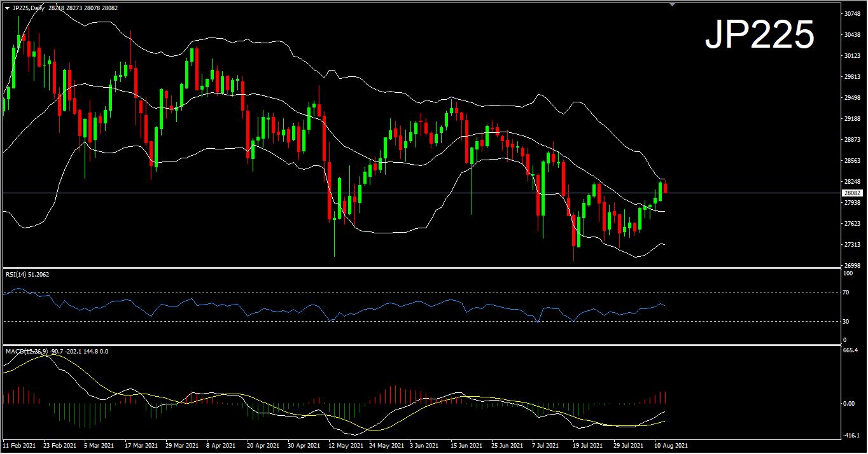Image resolution: width=868 pixels, height=454 pixels.
Task: Click the 29498 price scale label
Action: pyautogui.click(x=851, y=98)
